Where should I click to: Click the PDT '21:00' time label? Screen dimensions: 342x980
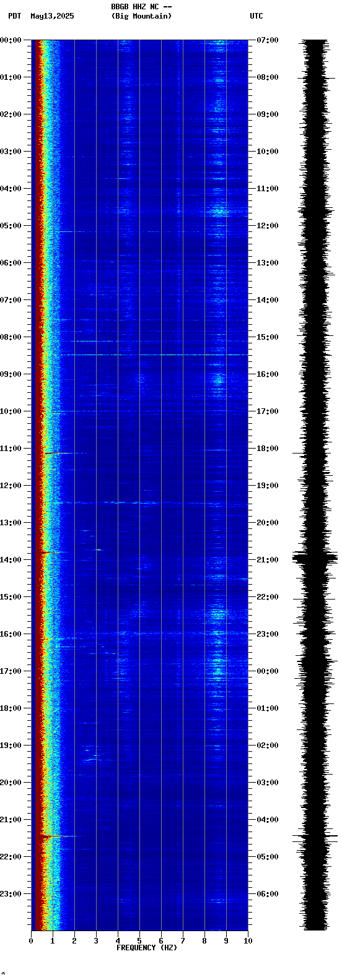click(11, 820)
